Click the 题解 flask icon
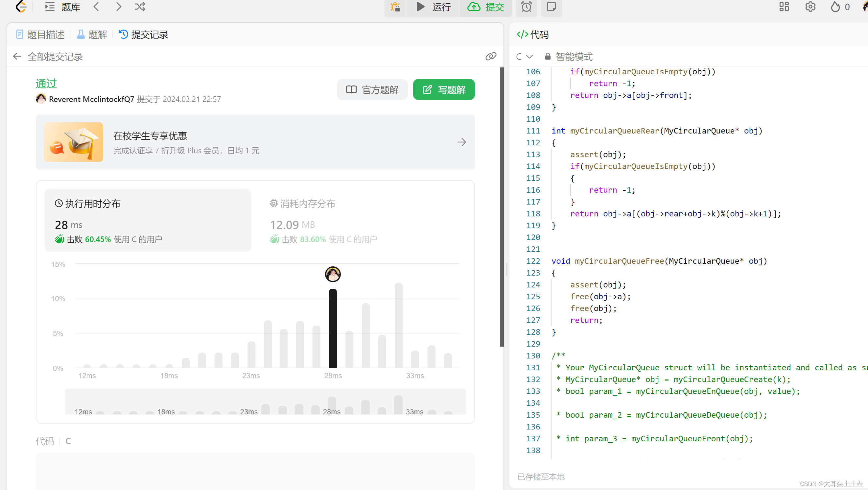This screenshot has width=868, height=490. [x=81, y=34]
